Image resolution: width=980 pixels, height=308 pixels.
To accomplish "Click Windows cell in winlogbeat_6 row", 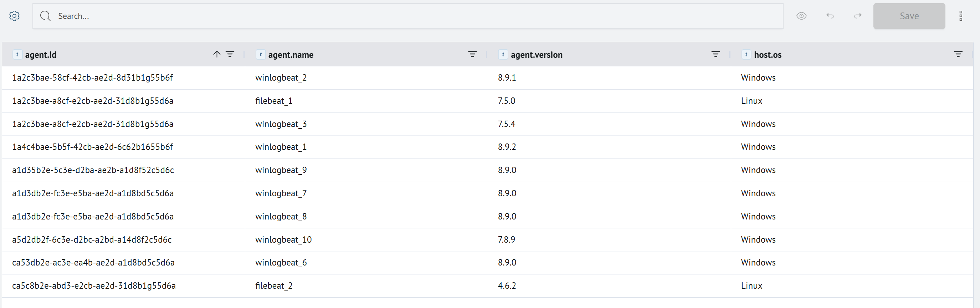I will point(852,263).
